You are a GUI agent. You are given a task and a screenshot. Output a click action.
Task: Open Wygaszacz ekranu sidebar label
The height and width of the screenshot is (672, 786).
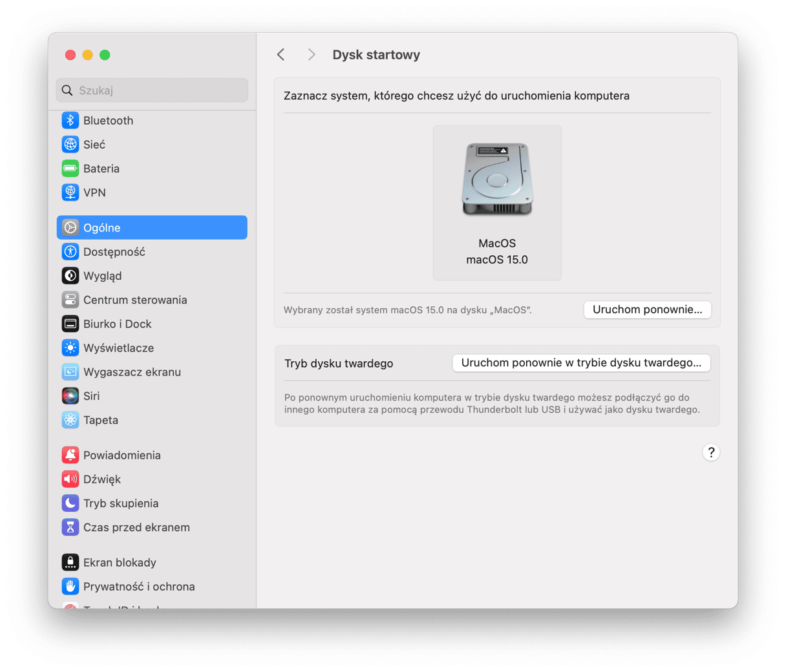[x=132, y=372]
